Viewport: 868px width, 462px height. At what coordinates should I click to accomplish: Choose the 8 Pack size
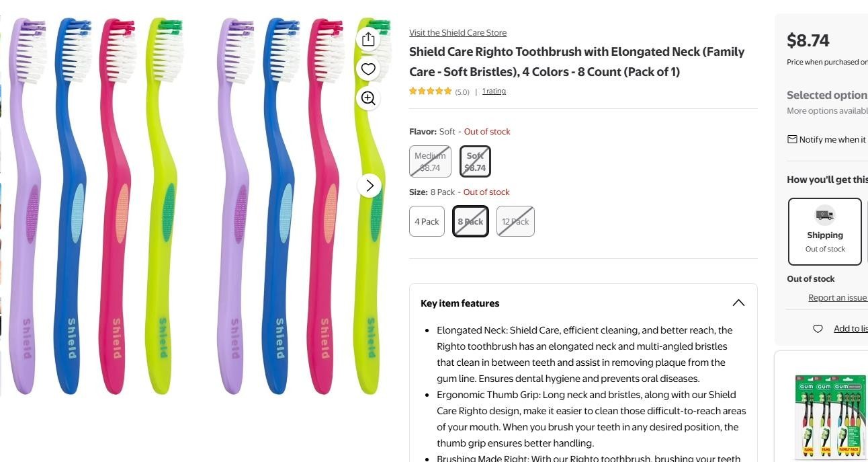pyautogui.click(x=470, y=221)
